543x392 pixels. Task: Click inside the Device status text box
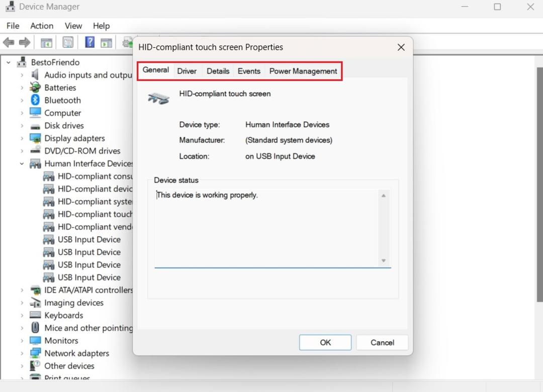click(267, 228)
